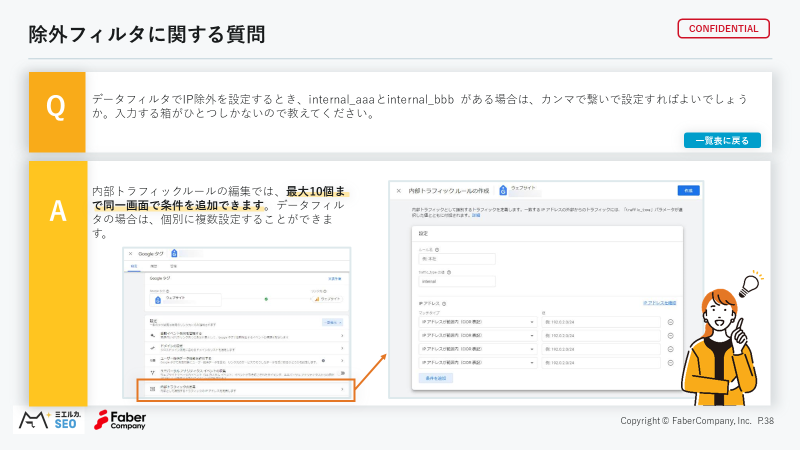The height and width of the screenshot is (450, 800).
Task: Remove the second IP address condition with minus icon
Action: coord(670,336)
